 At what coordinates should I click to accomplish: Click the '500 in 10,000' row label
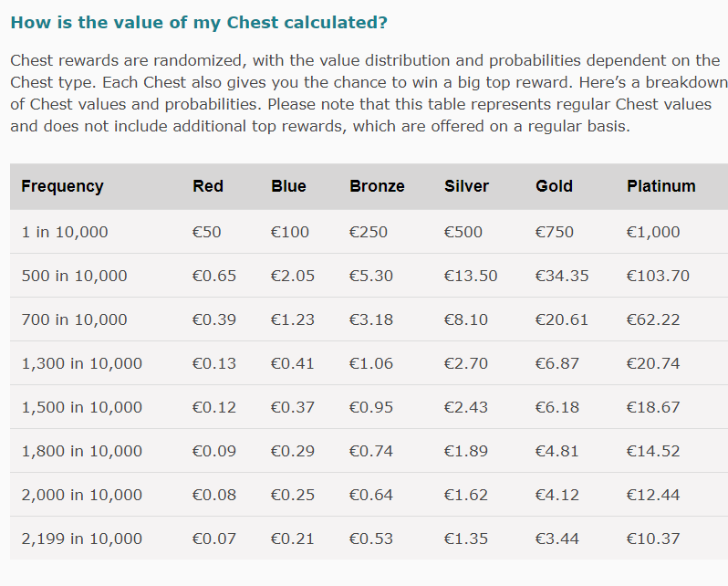pos(74,276)
